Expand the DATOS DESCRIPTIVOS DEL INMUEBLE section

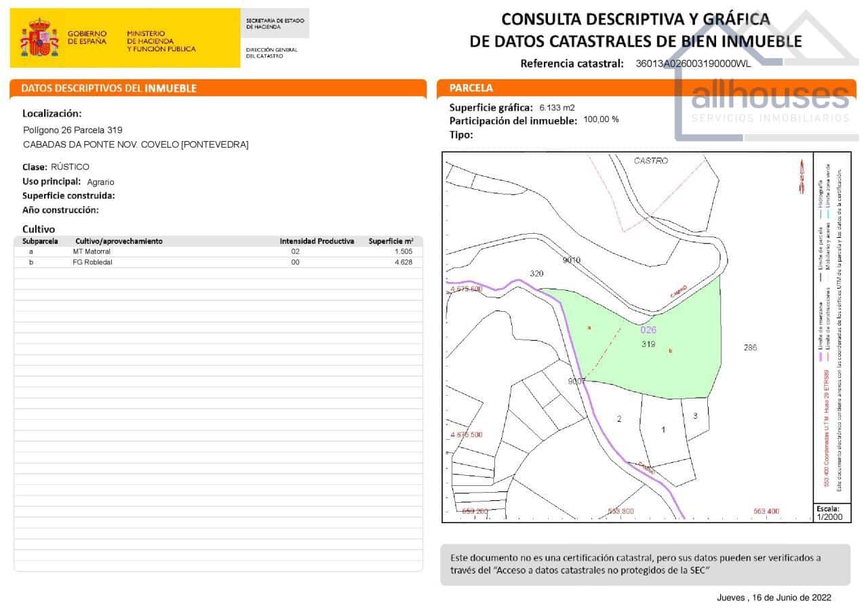[108, 88]
